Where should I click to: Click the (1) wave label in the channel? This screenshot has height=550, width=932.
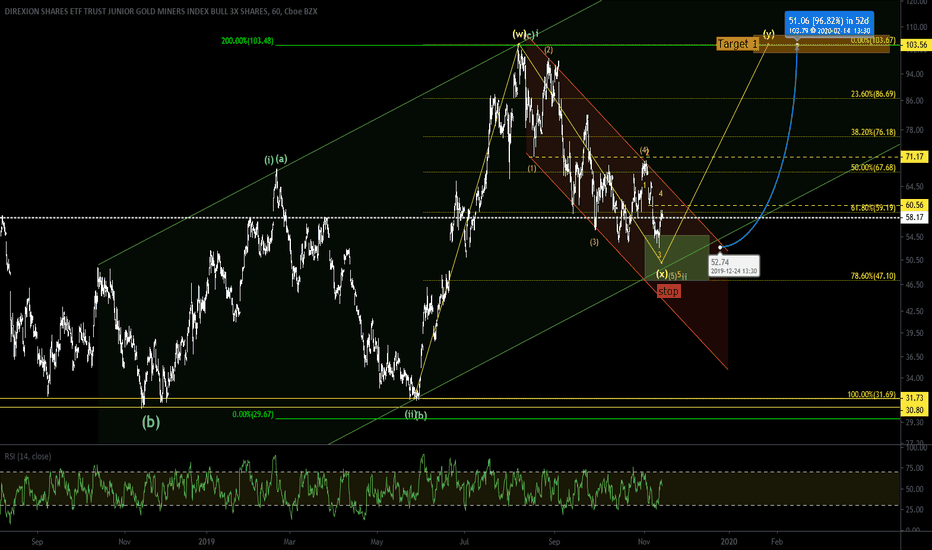(x=531, y=168)
